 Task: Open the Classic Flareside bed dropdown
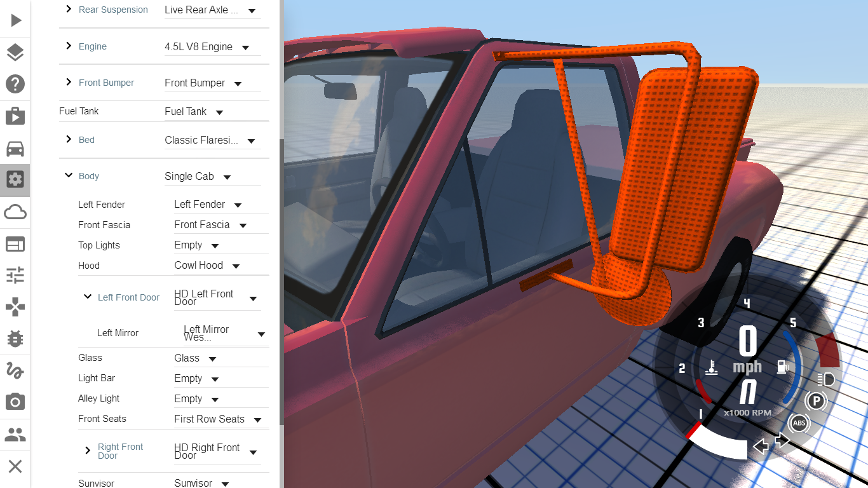pyautogui.click(x=212, y=140)
